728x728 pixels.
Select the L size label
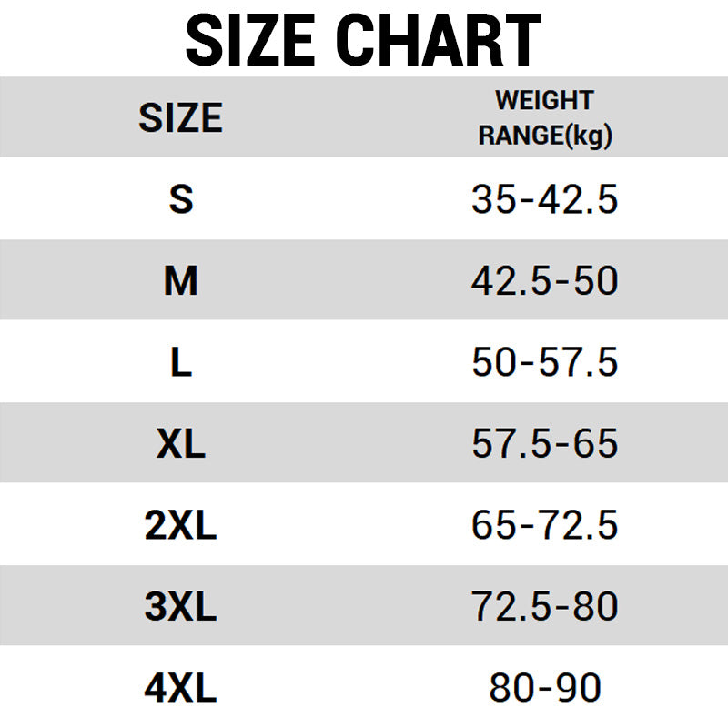click(x=181, y=363)
